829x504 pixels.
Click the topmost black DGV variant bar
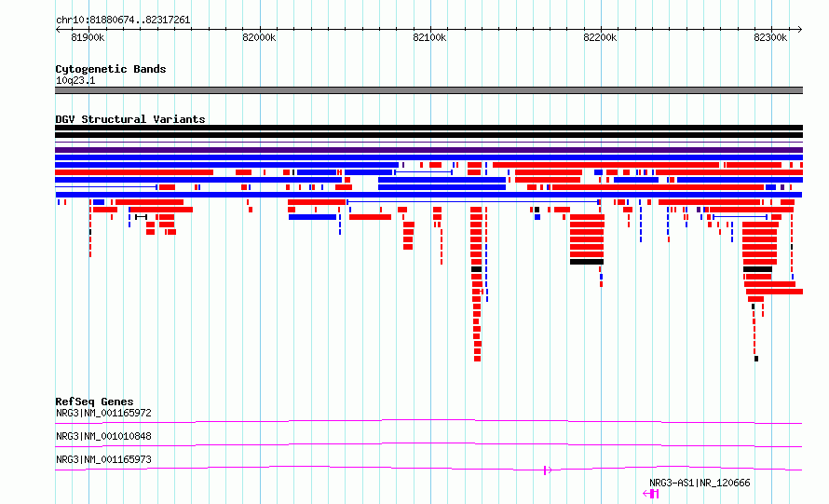point(428,128)
